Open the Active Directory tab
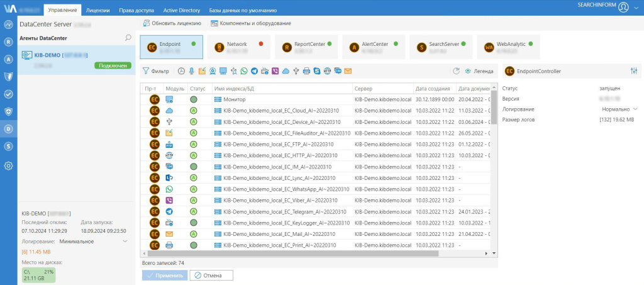 [182, 11]
